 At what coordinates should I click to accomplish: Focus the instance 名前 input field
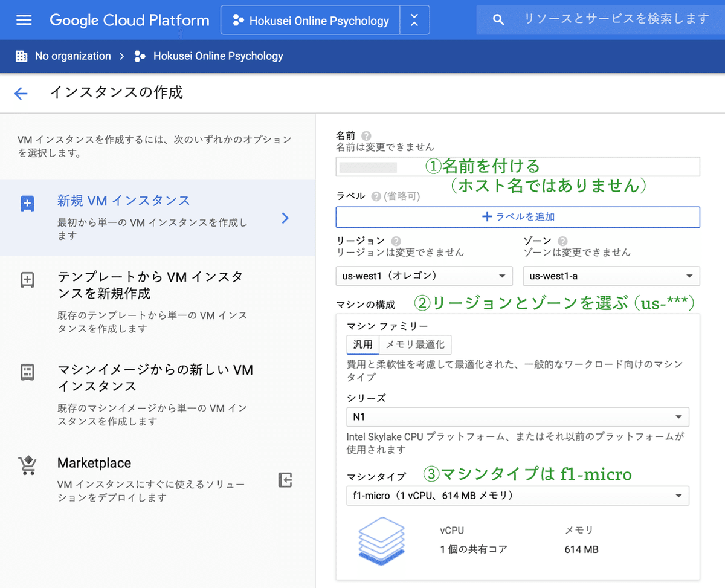[x=518, y=167]
